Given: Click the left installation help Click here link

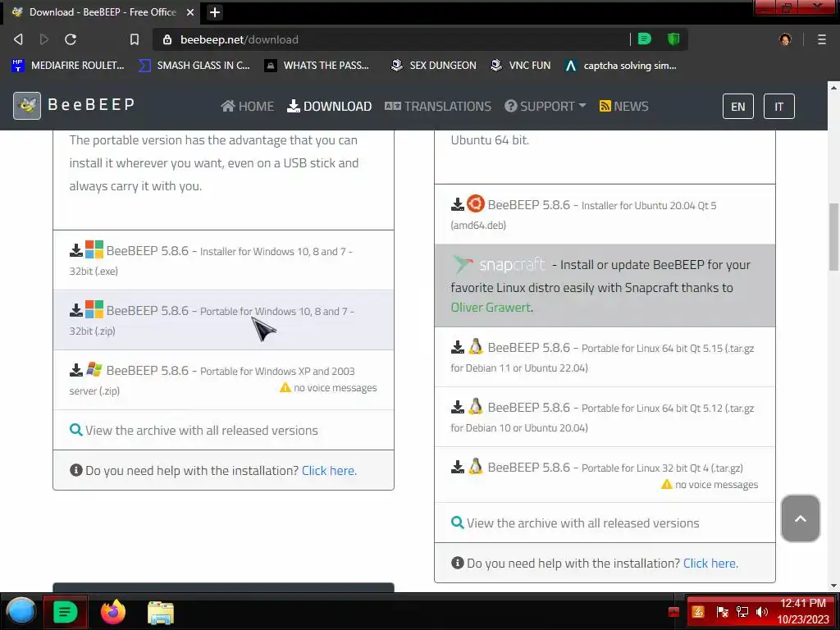Looking at the screenshot, I should pyautogui.click(x=329, y=470).
